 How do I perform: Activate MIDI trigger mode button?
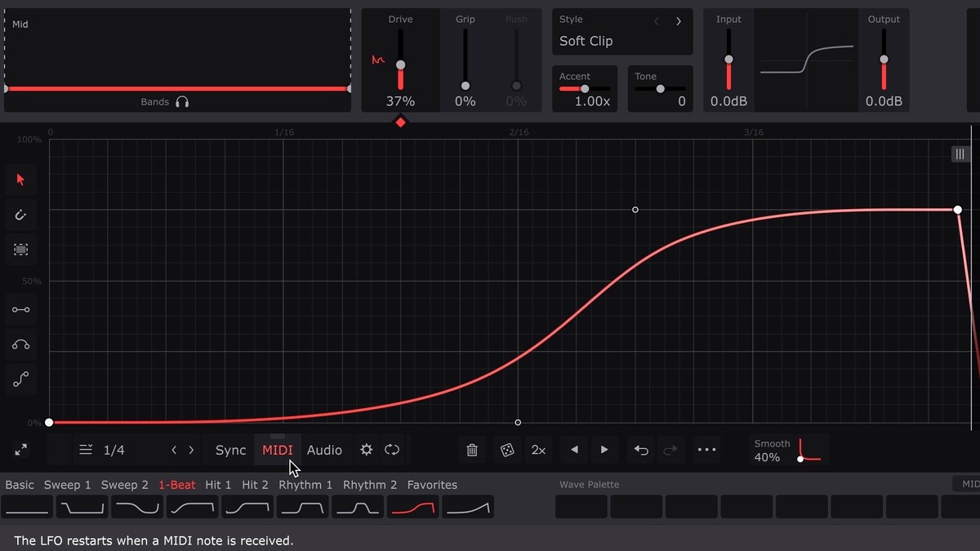tap(278, 450)
